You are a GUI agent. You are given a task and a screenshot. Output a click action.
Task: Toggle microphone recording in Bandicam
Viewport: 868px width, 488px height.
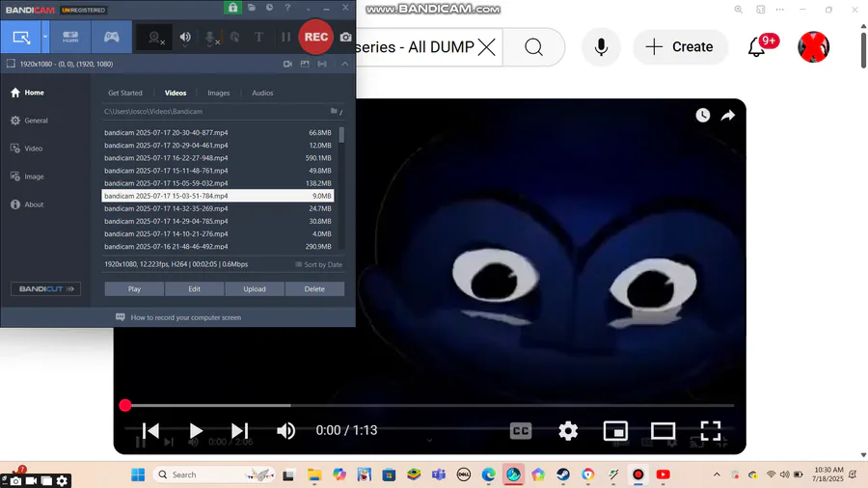click(211, 38)
